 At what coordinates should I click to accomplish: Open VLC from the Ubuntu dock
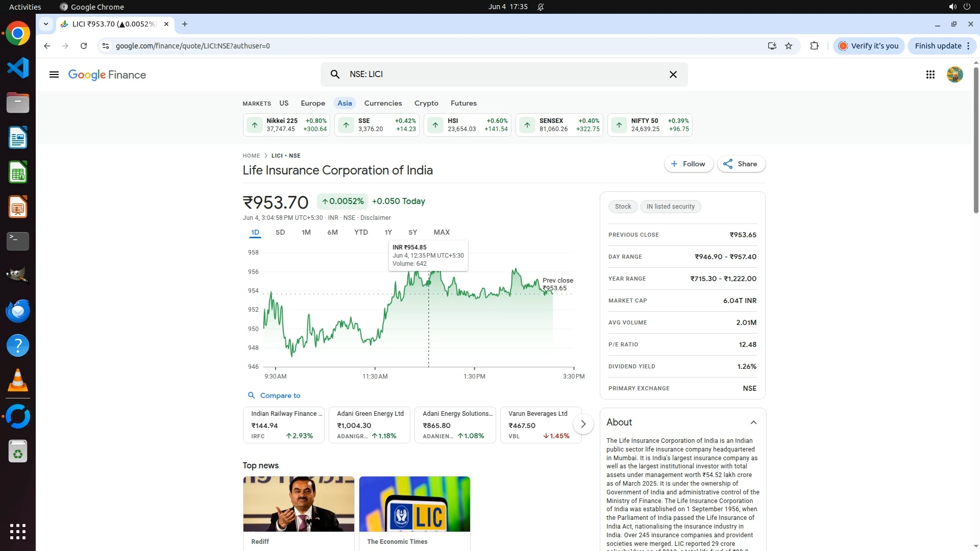pos(18,380)
